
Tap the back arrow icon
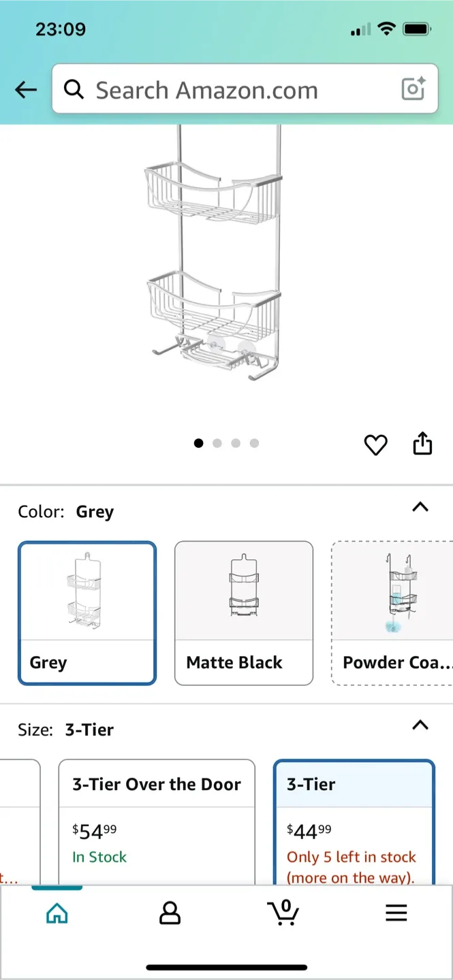tap(26, 90)
